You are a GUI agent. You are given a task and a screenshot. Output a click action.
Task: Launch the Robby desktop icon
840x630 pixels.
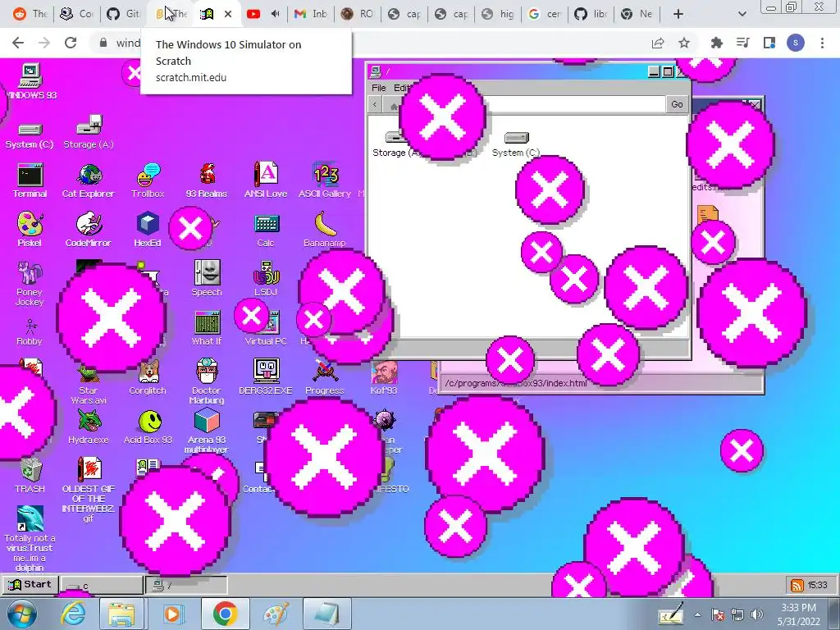pyautogui.click(x=30, y=332)
